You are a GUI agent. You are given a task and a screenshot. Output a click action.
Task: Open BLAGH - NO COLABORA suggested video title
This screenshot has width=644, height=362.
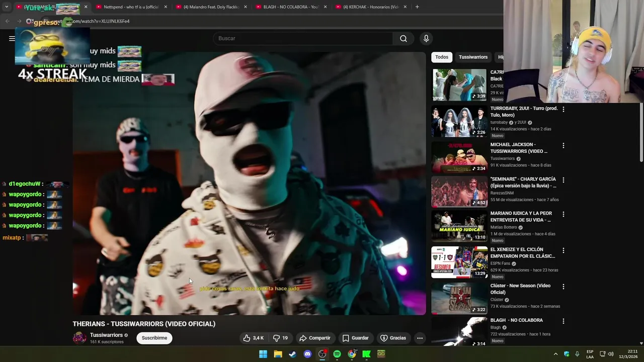517,320
